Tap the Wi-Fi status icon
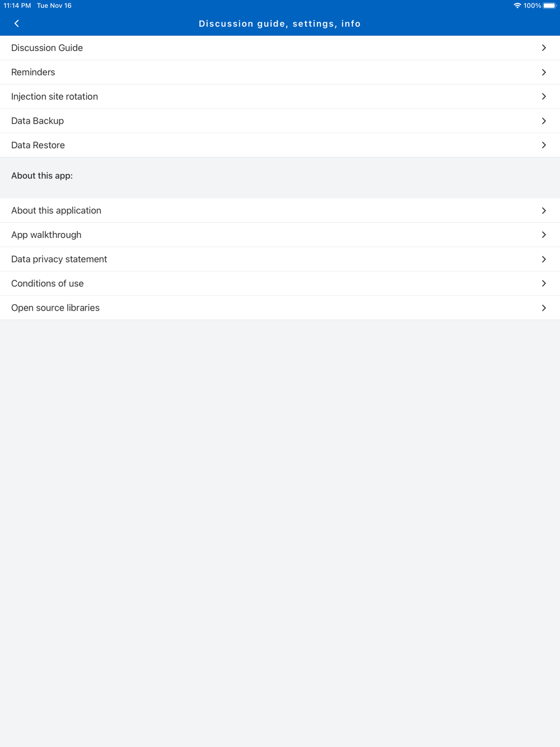Image resolution: width=560 pixels, height=747 pixels. (x=517, y=6)
